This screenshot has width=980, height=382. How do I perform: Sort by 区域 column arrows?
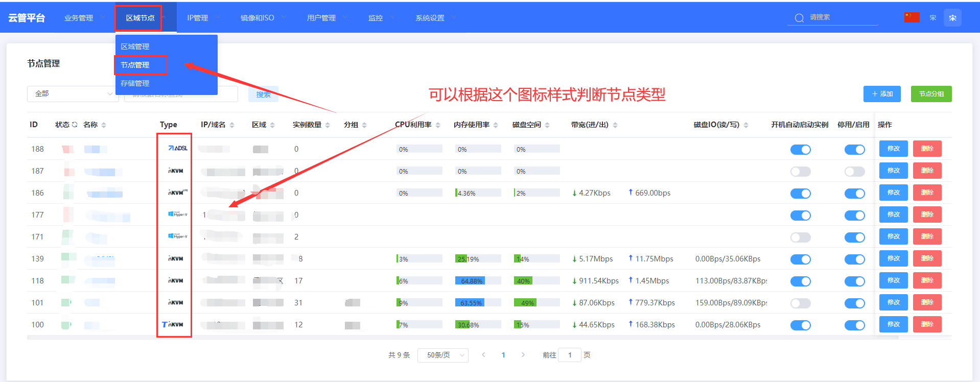tap(272, 125)
